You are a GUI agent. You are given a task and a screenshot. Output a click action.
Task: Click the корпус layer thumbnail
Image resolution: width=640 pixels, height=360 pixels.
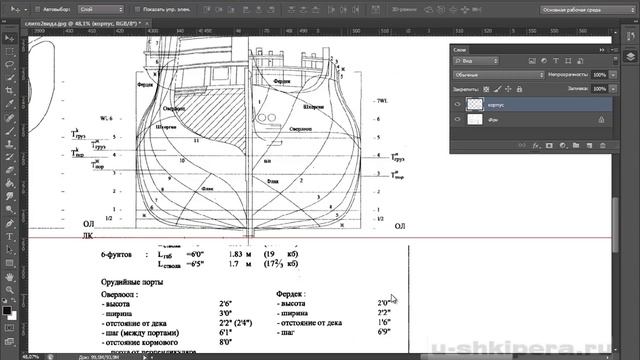pyautogui.click(x=475, y=104)
